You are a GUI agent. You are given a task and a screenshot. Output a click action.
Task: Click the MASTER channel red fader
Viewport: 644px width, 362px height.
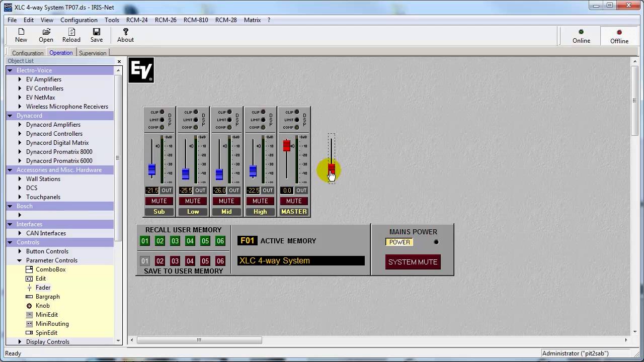click(x=287, y=146)
